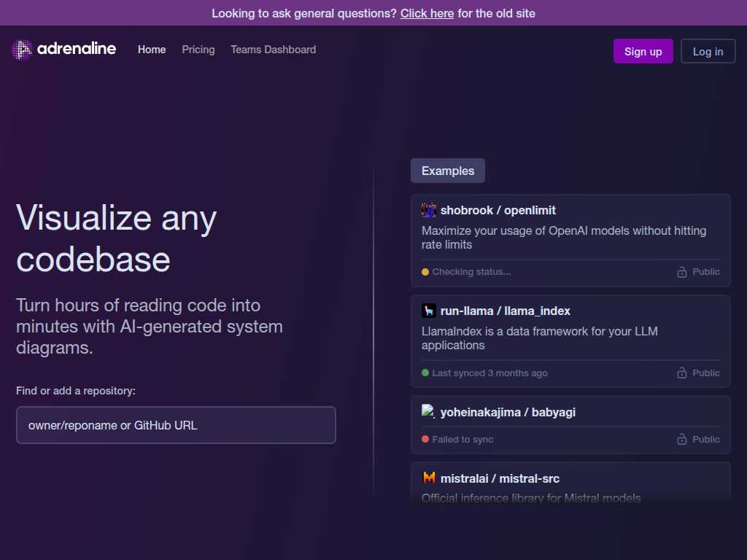Image resolution: width=747 pixels, height=560 pixels.
Task: Click the yellow status dot beside Checking status
Action: click(425, 272)
